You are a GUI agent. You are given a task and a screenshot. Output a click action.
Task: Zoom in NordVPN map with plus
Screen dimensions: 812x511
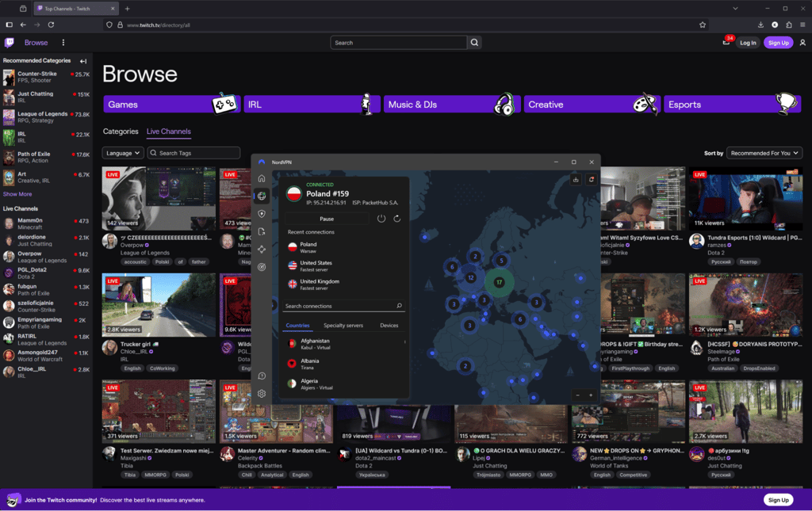[591, 395]
